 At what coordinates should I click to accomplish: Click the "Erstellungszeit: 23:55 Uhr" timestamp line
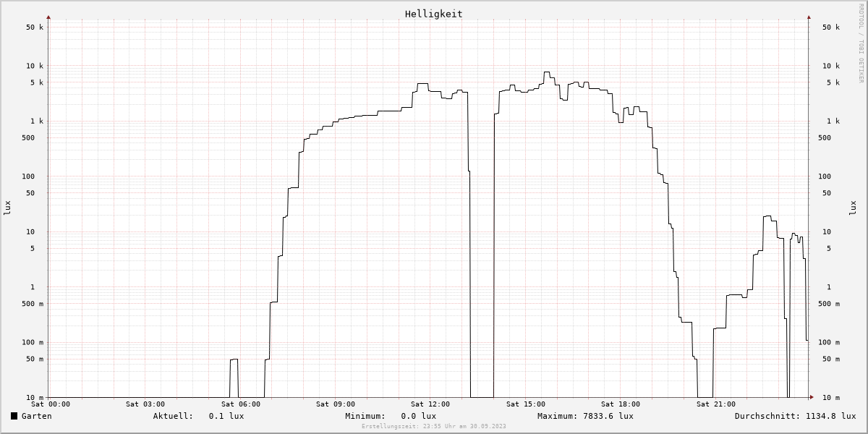434,427
